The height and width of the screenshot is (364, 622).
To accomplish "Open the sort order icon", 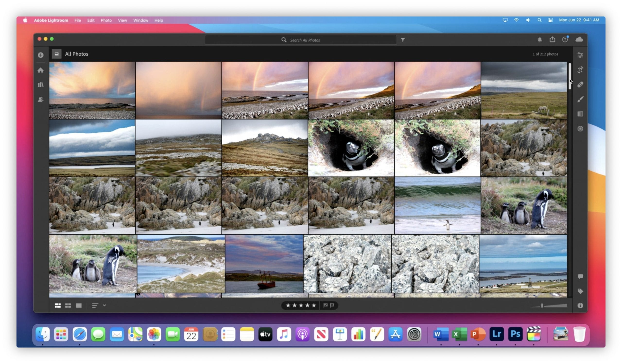I will 95,306.
